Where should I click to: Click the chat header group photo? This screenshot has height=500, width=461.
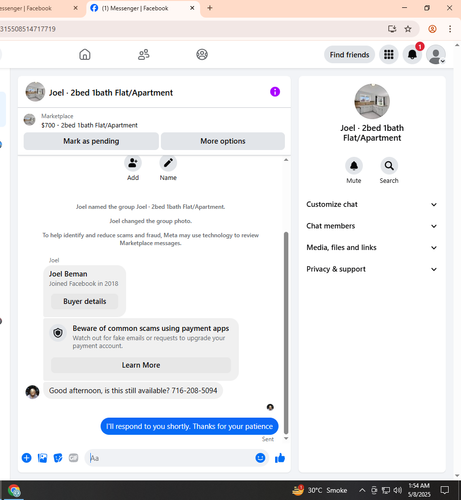[x=35, y=92]
